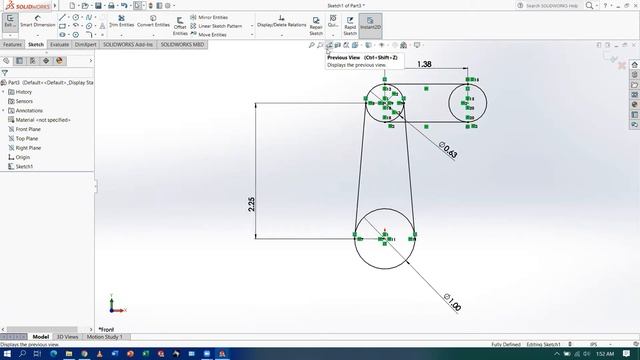Screen dimensions: 640x360
Task: Click the Repair Sketch tool
Action: click(x=316, y=26)
